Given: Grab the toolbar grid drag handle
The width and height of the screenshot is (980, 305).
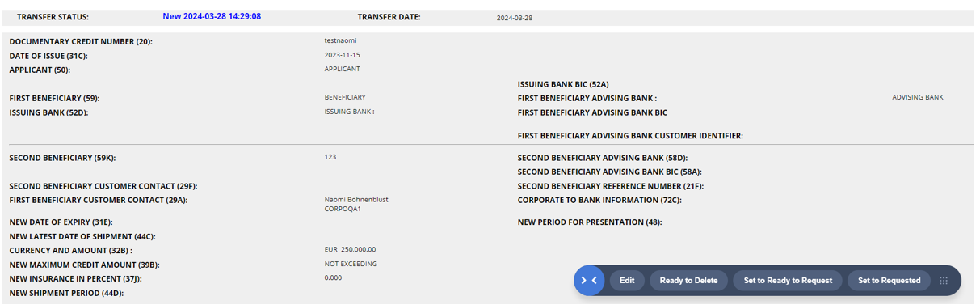Looking at the screenshot, I should [x=944, y=281].
